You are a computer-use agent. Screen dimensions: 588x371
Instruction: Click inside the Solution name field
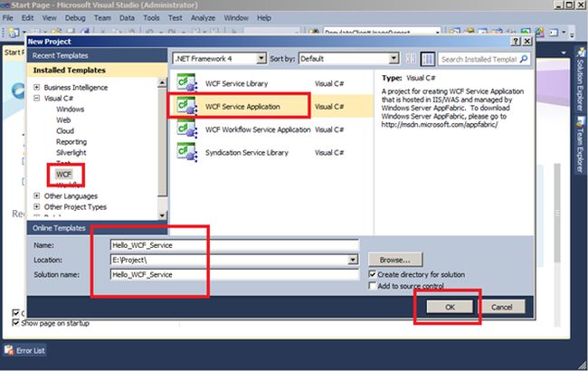pos(234,274)
